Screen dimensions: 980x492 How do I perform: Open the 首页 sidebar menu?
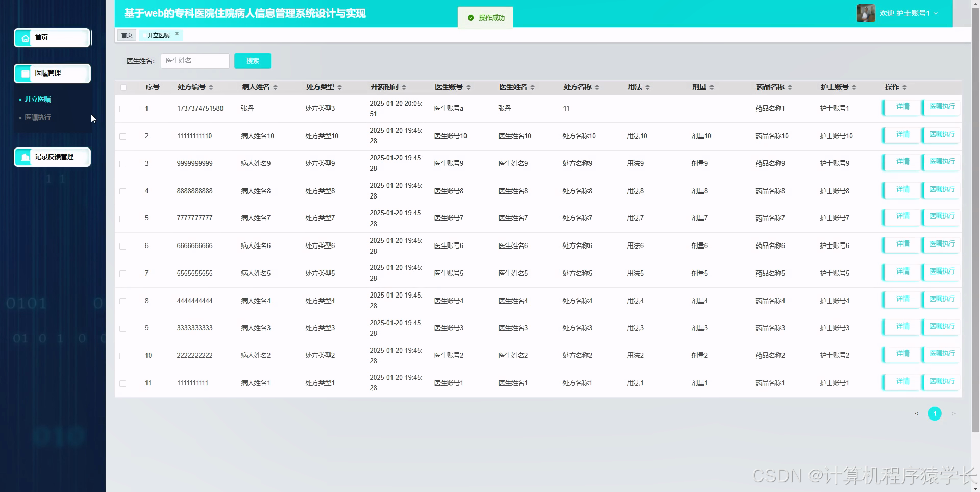pos(52,38)
